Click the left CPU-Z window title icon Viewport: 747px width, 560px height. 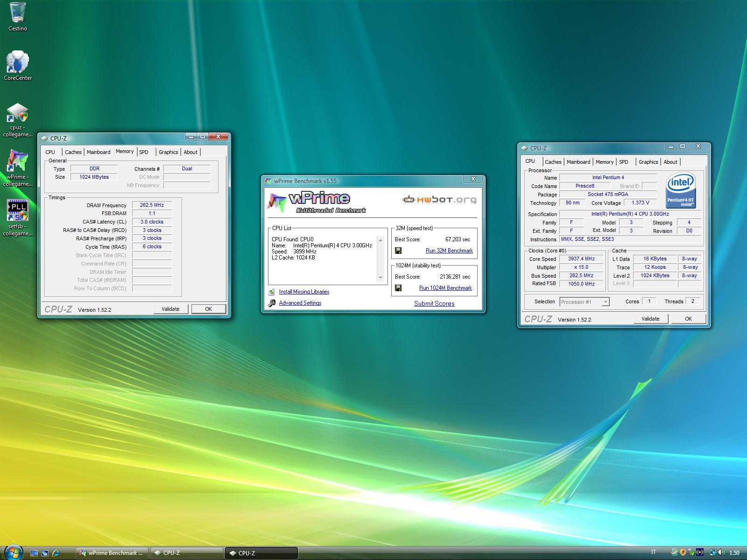44,138
